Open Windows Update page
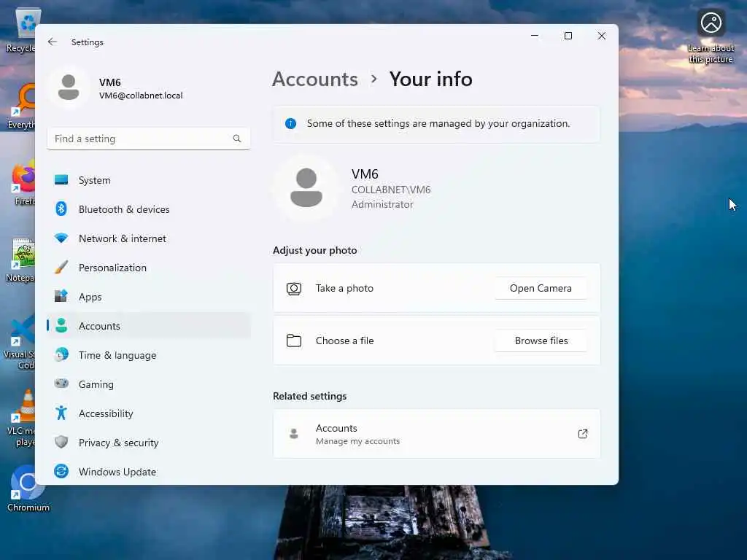The height and width of the screenshot is (560, 747). pyautogui.click(x=149, y=472)
